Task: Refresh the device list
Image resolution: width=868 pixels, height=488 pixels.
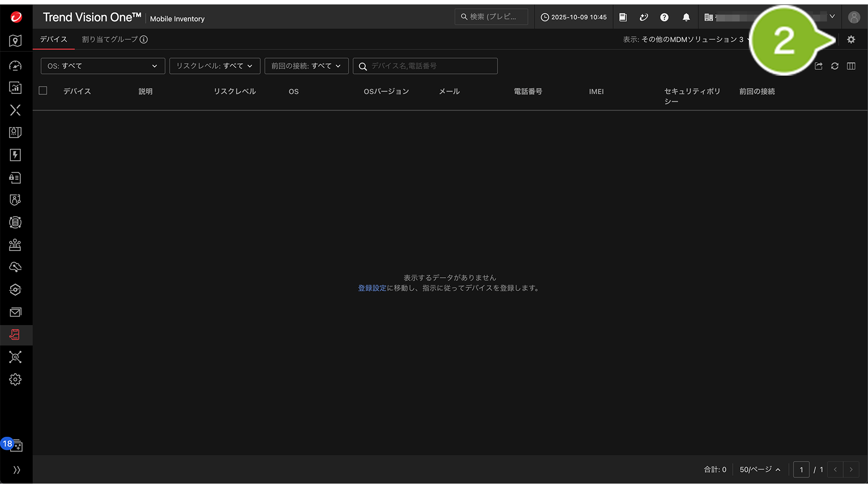Action: (835, 66)
